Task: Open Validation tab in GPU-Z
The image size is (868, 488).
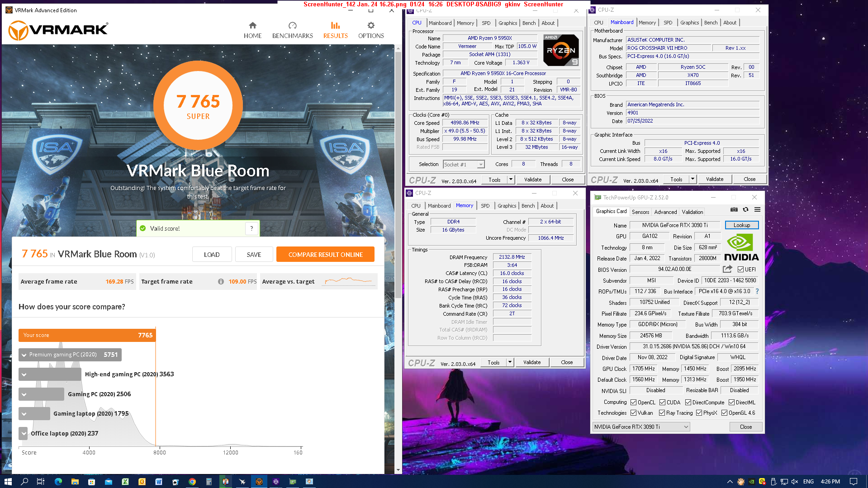Action: pos(692,212)
